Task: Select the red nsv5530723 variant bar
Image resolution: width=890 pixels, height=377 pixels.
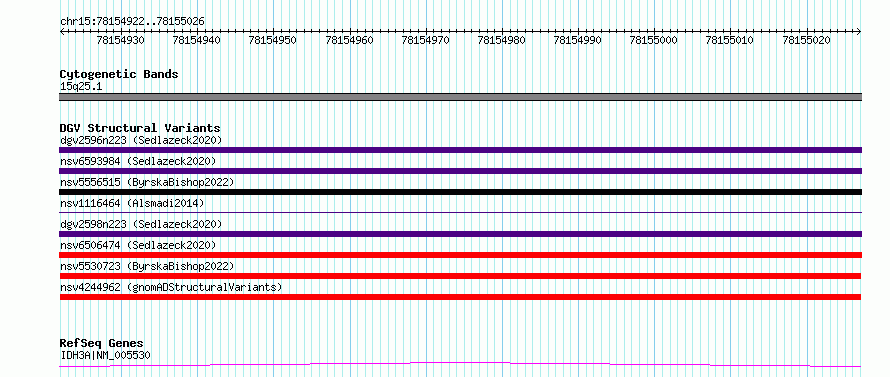Action: (x=460, y=276)
